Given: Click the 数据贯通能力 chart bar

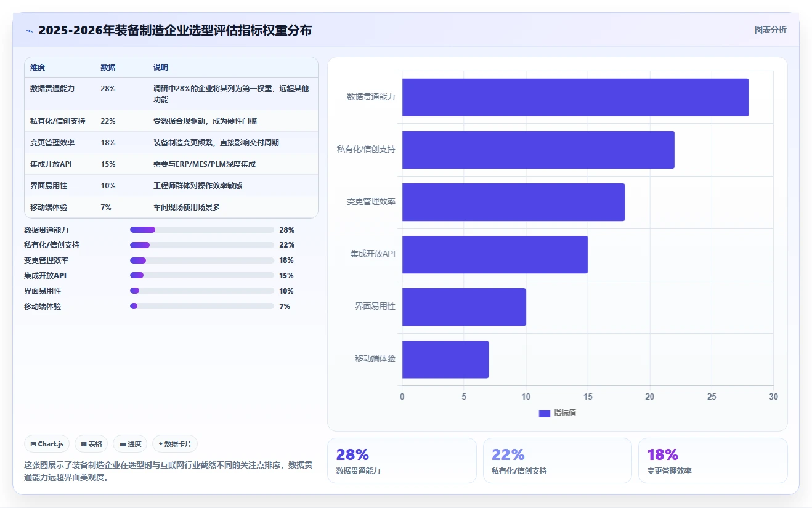Looking at the screenshot, I should (x=575, y=97).
